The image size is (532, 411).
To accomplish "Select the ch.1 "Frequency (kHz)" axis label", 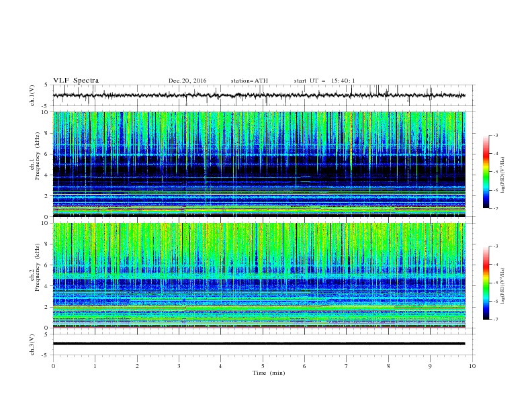I will tap(38, 156).
